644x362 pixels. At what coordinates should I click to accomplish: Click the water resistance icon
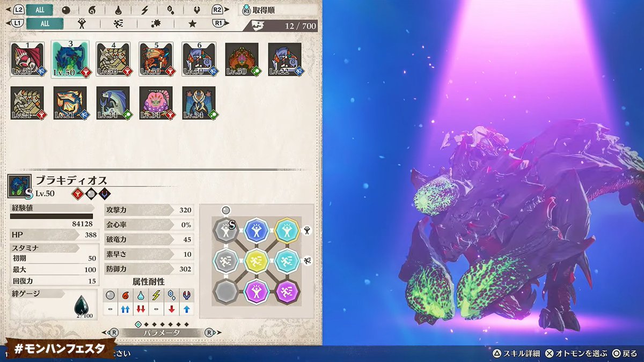tap(141, 295)
